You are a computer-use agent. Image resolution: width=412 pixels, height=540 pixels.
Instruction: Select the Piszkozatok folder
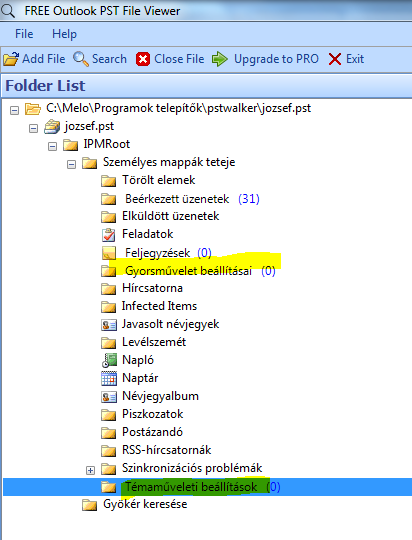[x=152, y=414]
